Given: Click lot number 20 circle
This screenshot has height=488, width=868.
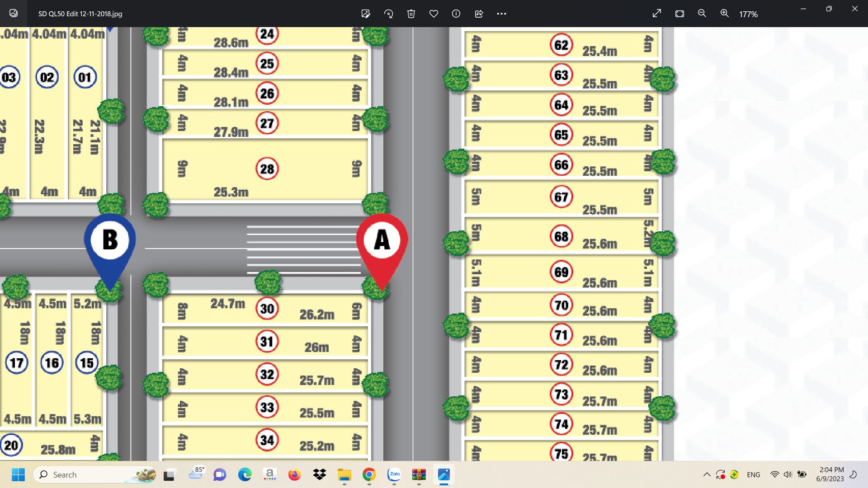Looking at the screenshot, I should 11,445.
